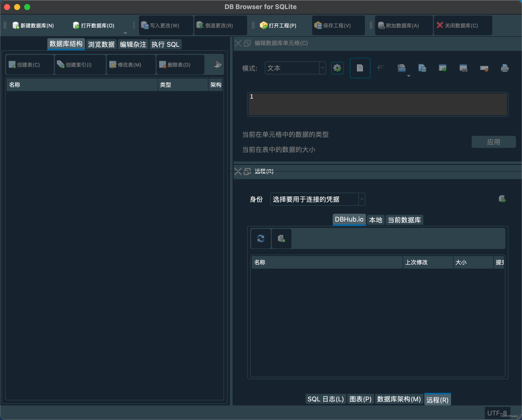Open the 执行 SQL tab
The height and width of the screenshot is (420, 522).
pyautogui.click(x=165, y=45)
